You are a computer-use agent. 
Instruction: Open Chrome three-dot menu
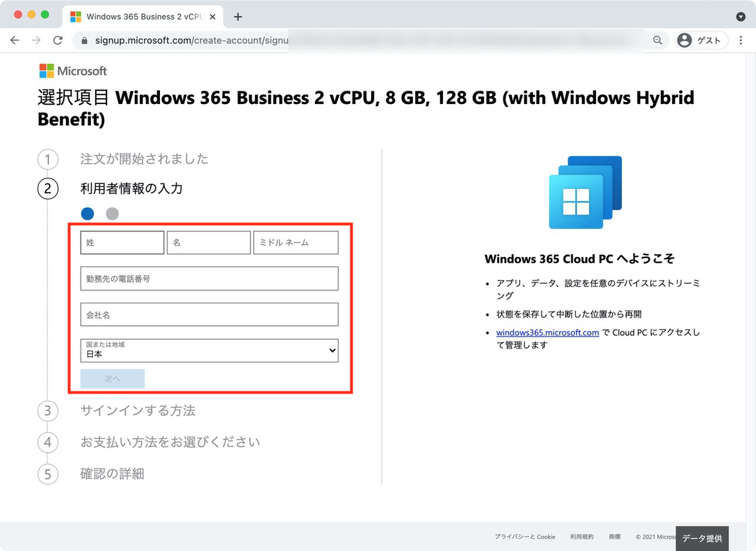click(742, 40)
